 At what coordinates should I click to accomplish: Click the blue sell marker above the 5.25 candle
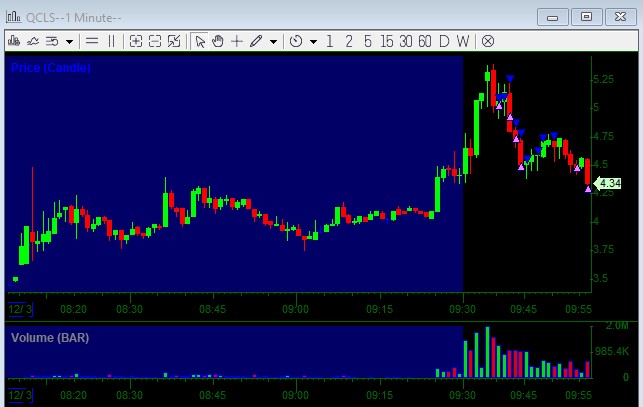point(510,78)
